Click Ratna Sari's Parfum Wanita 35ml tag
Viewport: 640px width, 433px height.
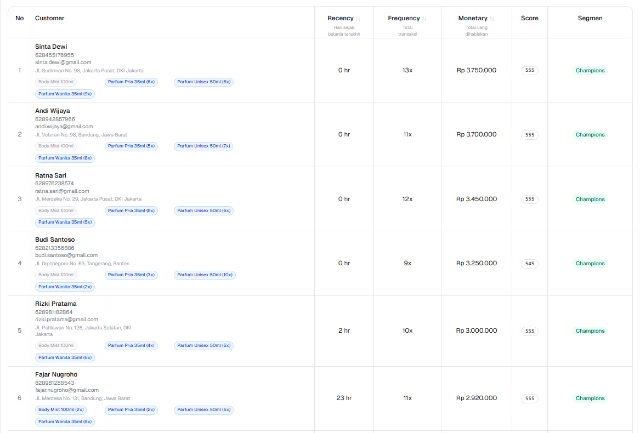66,222
